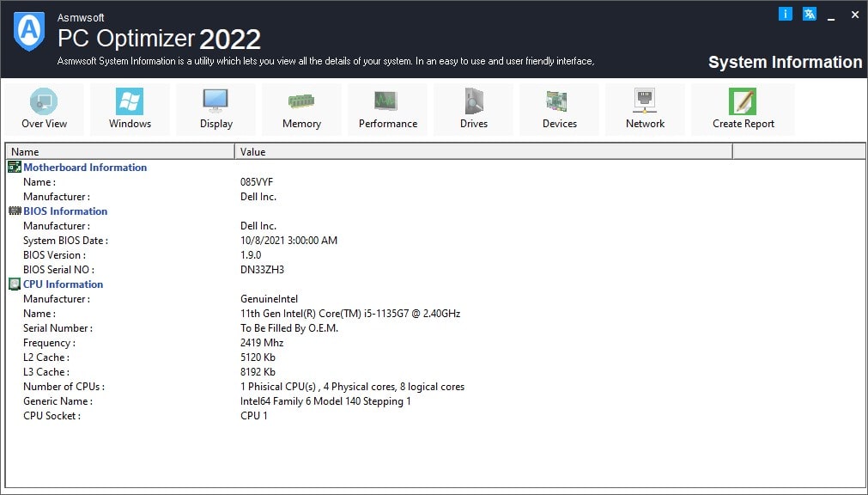The image size is (868, 495).
Task: Select the motherboard name value 085VYF
Action: point(257,182)
